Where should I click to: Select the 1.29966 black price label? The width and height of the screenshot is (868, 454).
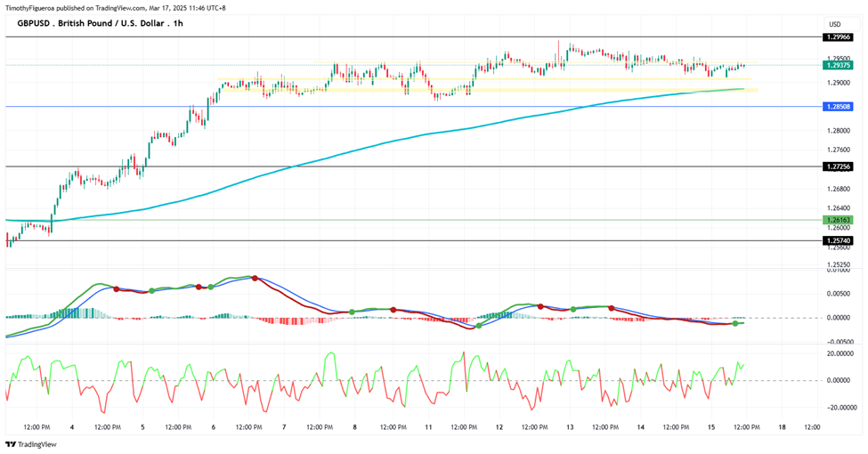838,37
